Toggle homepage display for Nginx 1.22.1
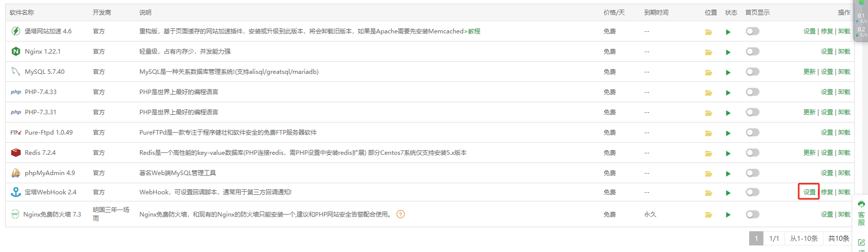This screenshot has width=868, height=252. point(752,52)
